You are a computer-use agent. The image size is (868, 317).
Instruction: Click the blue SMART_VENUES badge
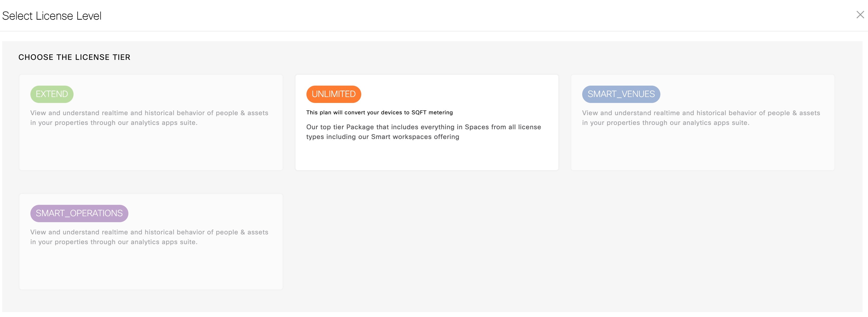pos(621,94)
